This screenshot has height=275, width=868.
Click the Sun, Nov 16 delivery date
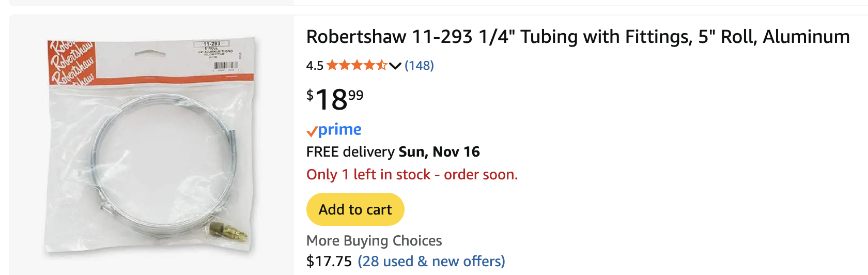[439, 152]
